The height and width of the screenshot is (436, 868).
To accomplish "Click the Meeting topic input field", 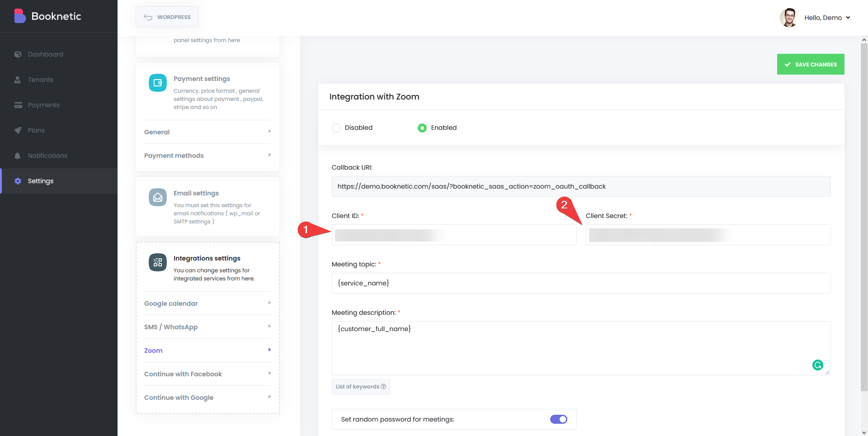I will coord(581,283).
